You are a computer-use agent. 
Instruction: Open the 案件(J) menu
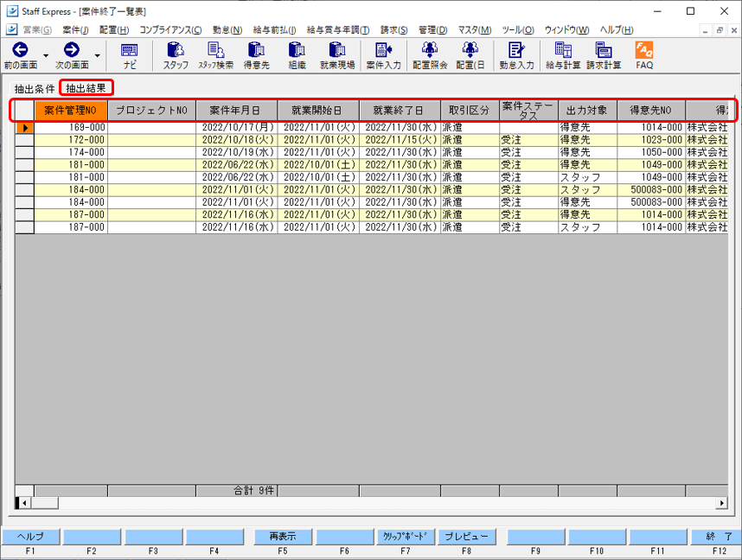click(x=75, y=29)
